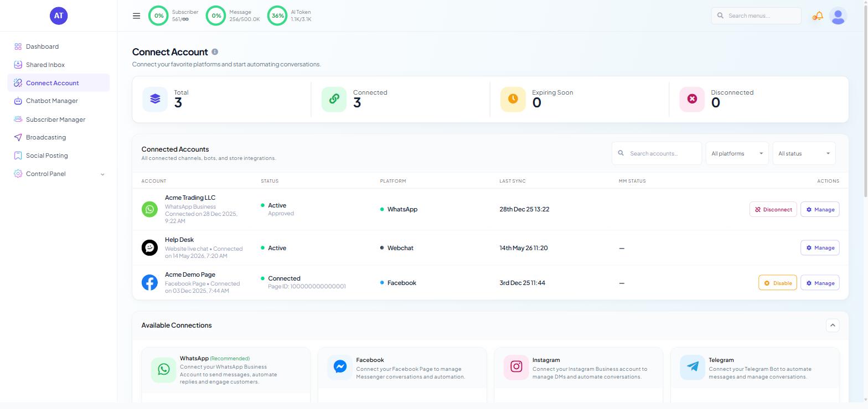Click the Acme Trading LLC name

(x=190, y=198)
